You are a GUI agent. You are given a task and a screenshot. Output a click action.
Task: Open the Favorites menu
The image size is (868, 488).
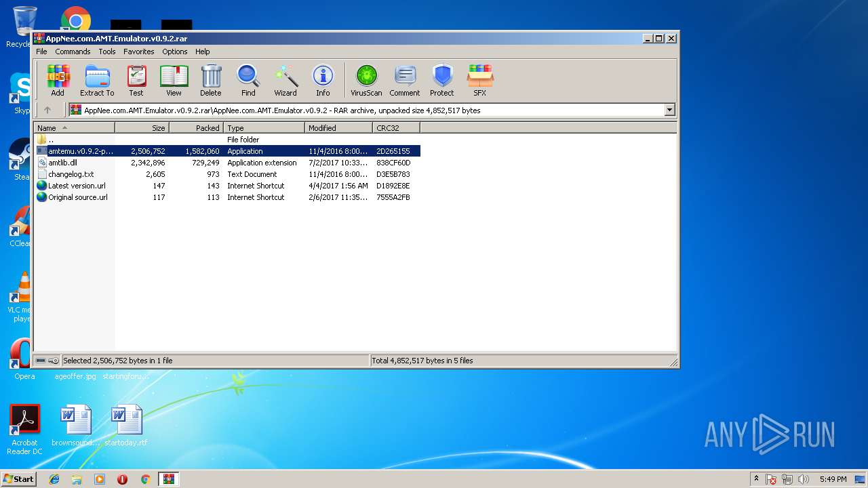138,52
